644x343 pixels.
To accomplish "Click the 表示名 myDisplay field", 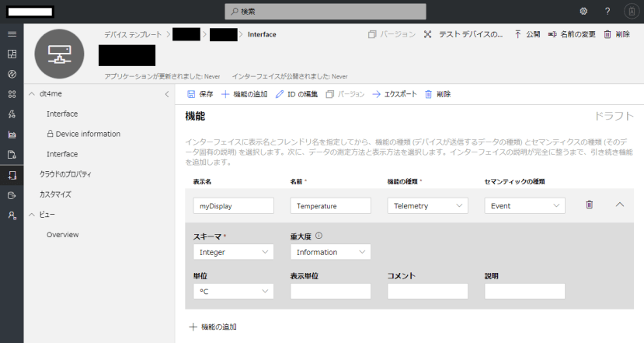I will (233, 205).
